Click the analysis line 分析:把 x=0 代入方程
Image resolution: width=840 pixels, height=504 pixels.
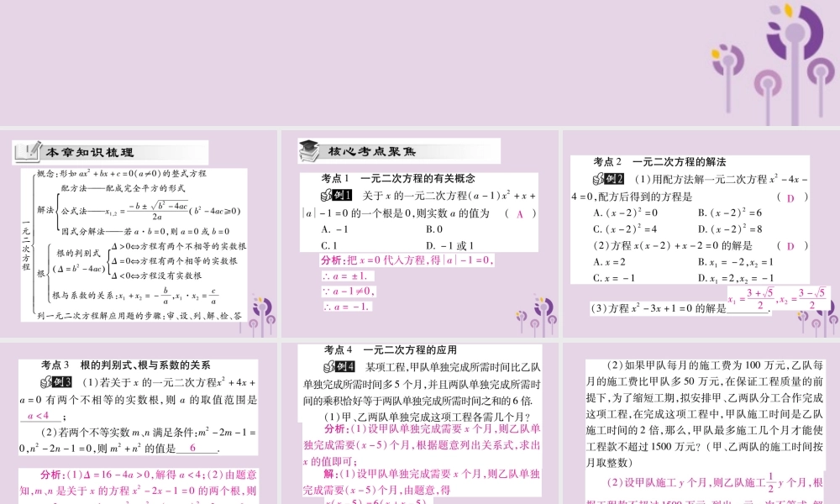click(x=407, y=260)
